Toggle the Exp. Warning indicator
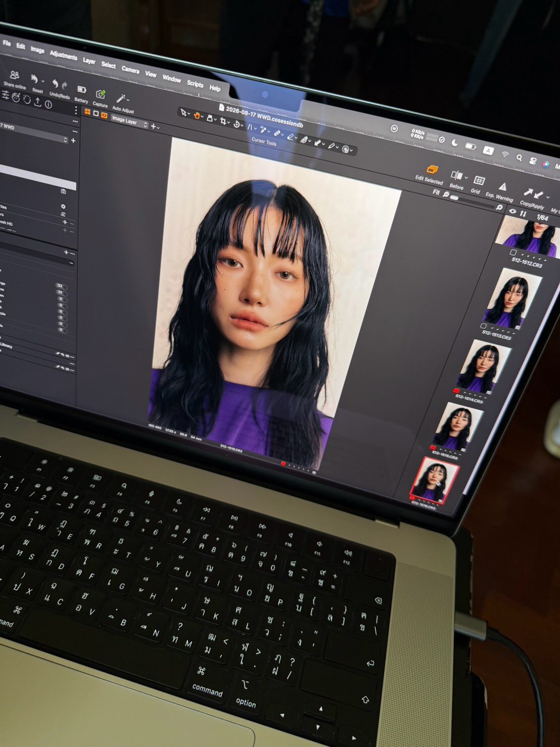The height and width of the screenshot is (747, 560). [x=502, y=187]
